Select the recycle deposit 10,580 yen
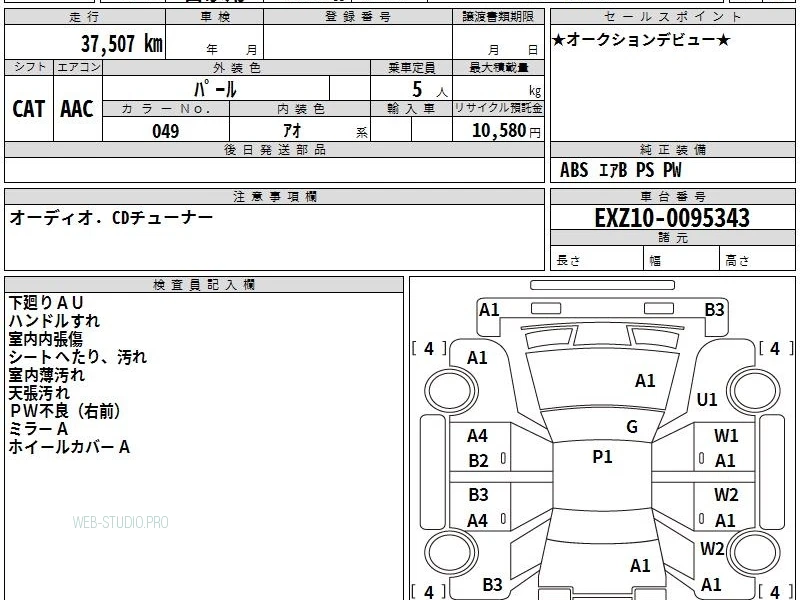Image resolution: width=800 pixels, height=600 pixels. click(506, 131)
